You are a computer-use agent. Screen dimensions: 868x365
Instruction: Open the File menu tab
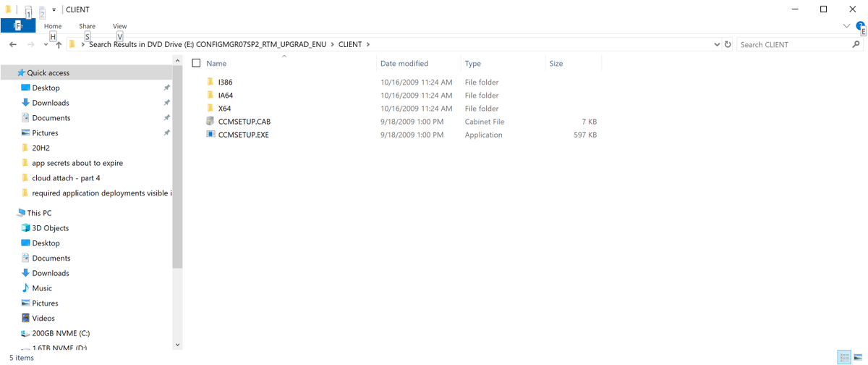[18, 26]
